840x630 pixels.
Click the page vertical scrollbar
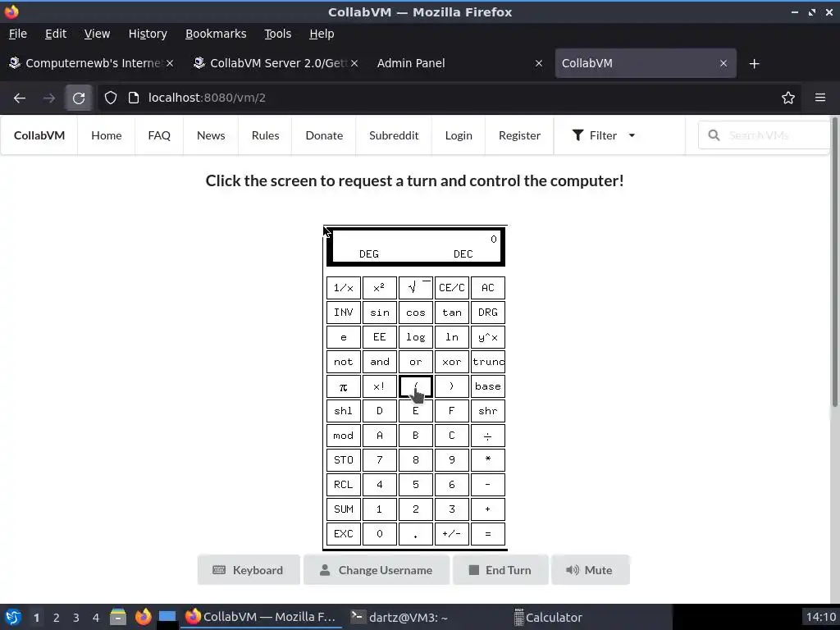click(x=834, y=262)
